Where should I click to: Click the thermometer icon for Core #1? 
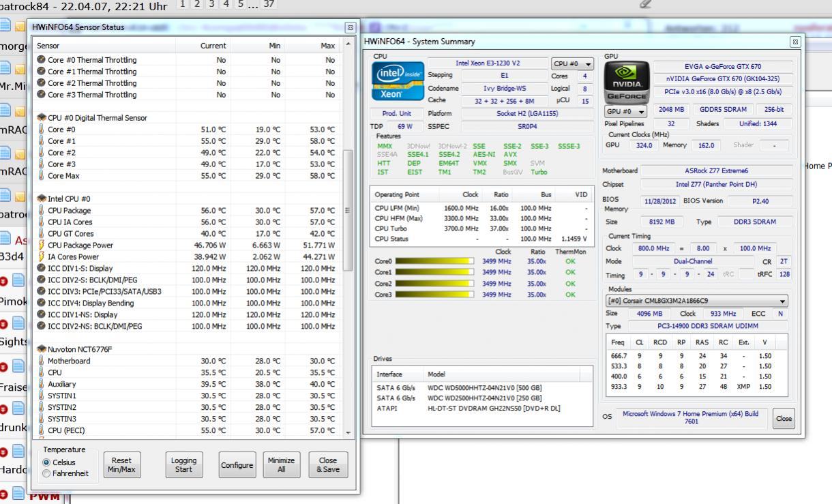coord(41,141)
